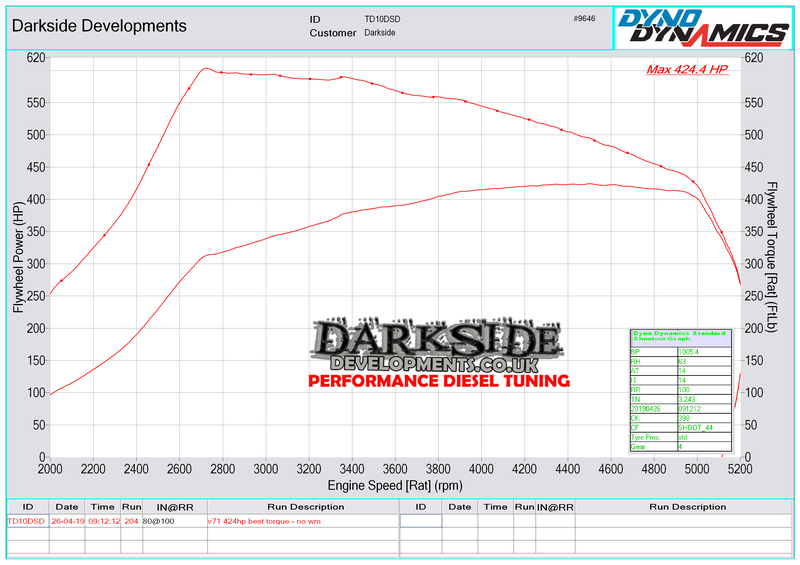800x565 pixels.
Task: Click the '3400' rpm tick label
Action: coord(352,469)
